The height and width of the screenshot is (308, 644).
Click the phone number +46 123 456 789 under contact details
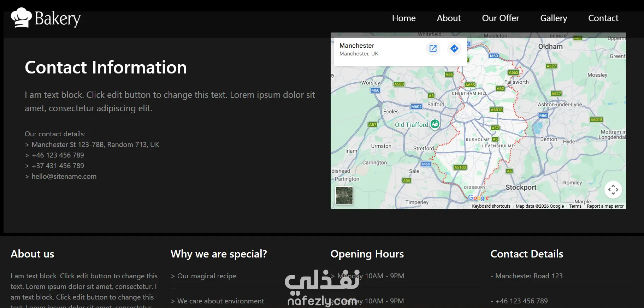click(x=58, y=155)
